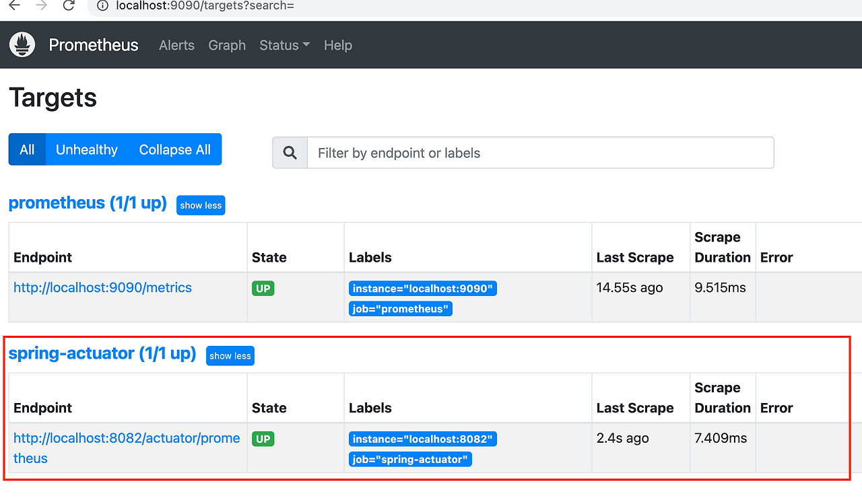This screenshot has width=862, height=504.
Task: Open the localhost:9090/metrics endpoint link
Action: [102, 287]
